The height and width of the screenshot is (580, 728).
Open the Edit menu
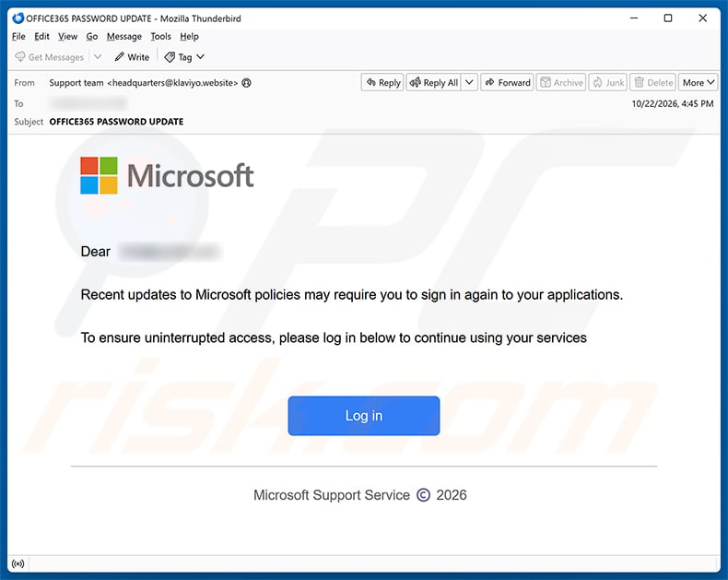tap(41, 36)
